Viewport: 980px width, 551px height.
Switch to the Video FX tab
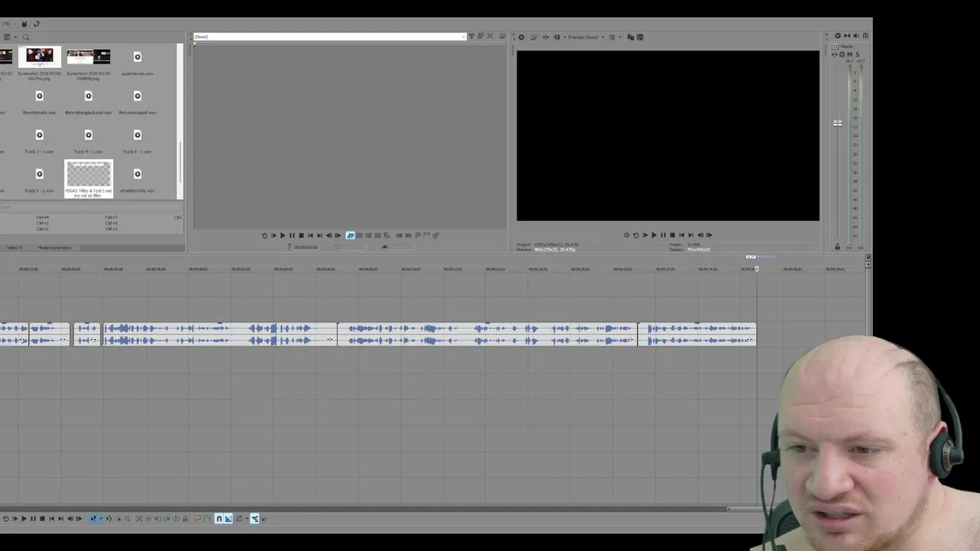[x=15, y=248]
